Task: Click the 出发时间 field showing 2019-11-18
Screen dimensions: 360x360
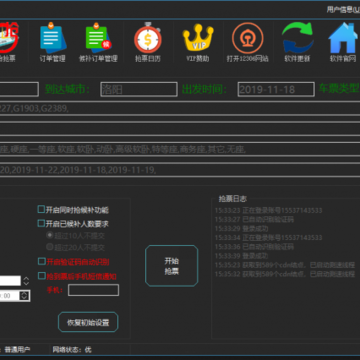Action: point(276,89)
